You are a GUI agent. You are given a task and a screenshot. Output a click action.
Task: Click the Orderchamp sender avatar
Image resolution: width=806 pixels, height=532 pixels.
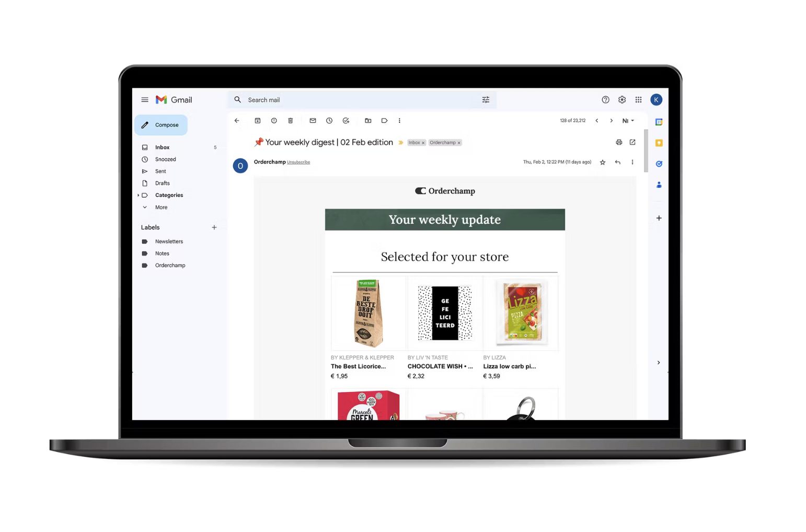[x=240, y=166]
